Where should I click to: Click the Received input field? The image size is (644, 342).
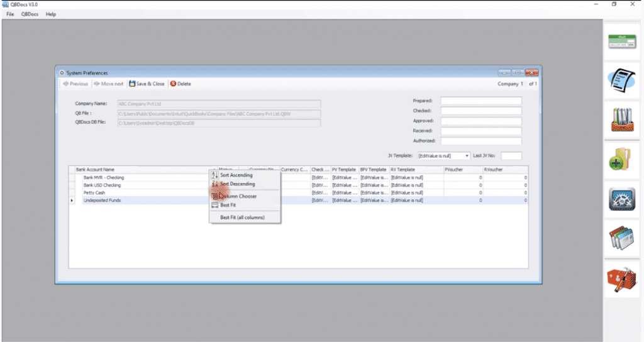[x=481, y=131]
